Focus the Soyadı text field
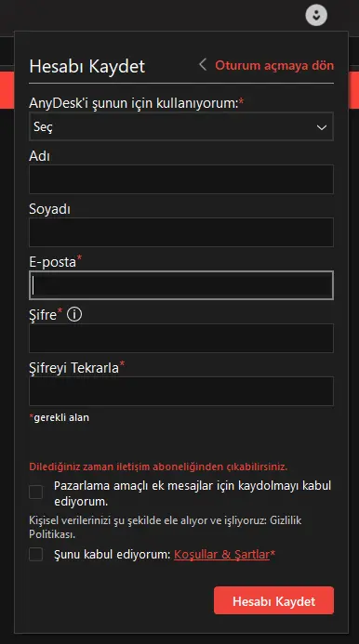 click(x=181, y=232)
